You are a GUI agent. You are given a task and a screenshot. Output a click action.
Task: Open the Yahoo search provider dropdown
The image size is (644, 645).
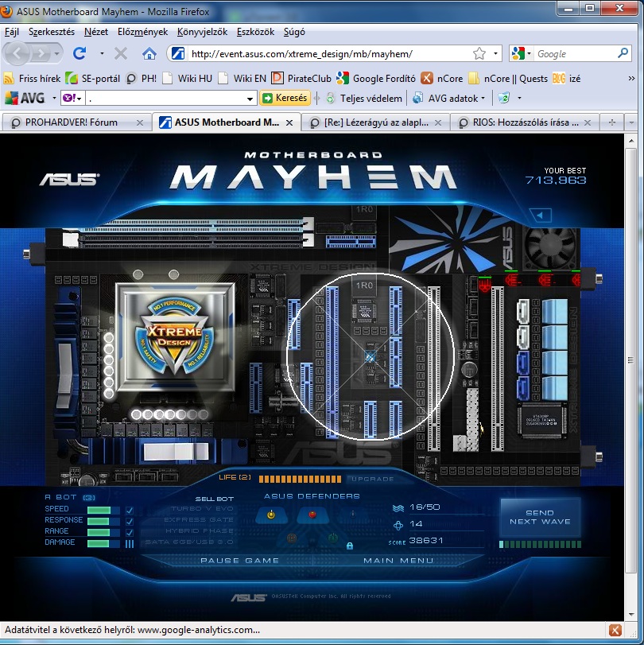click(x=73, y=98)
